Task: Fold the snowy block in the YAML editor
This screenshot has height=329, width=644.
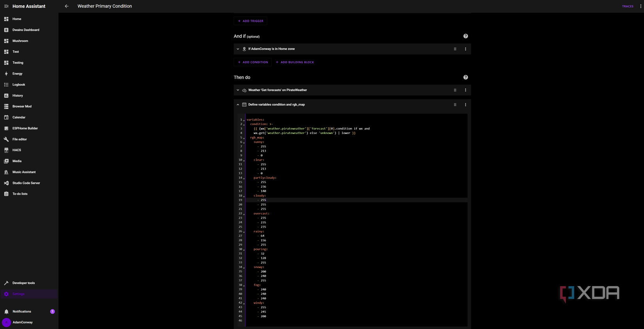Action: point(244,267)
